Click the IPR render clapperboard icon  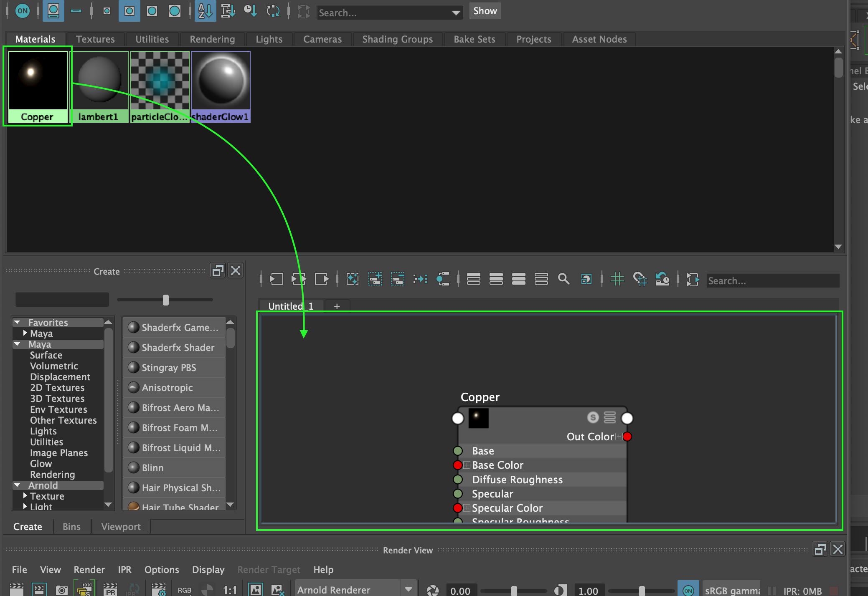click(110, 590)
